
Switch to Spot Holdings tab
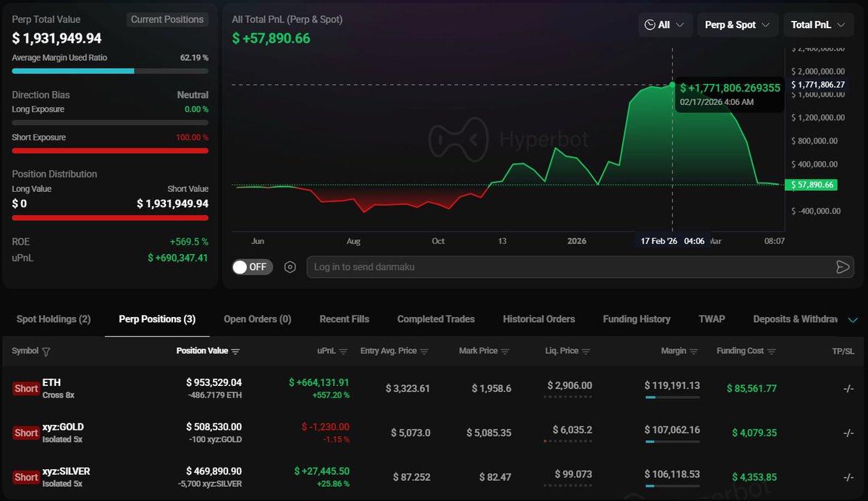(54, 319)
